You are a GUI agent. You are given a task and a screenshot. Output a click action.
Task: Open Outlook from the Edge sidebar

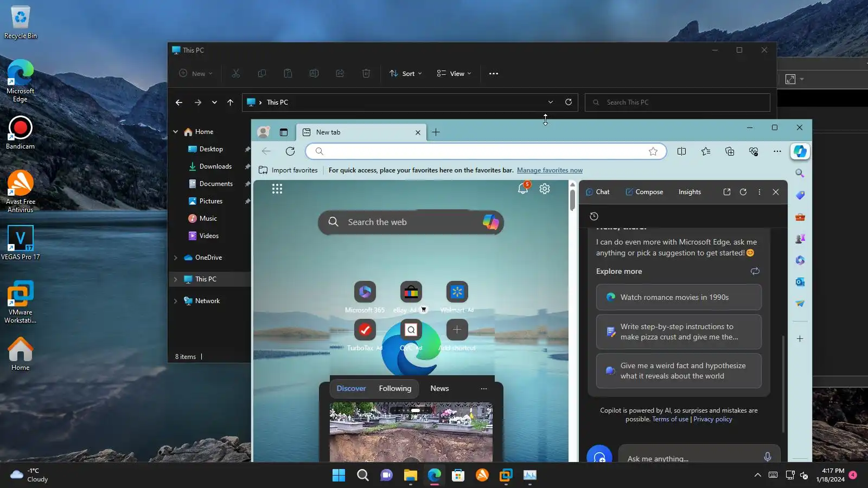pyautogui.click(x=800, y=282)
